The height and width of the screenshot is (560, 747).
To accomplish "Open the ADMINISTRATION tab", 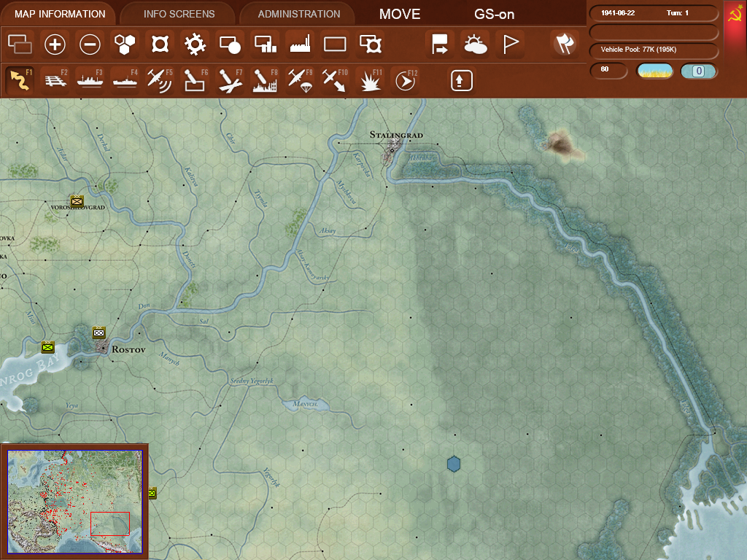I will 298,14.
